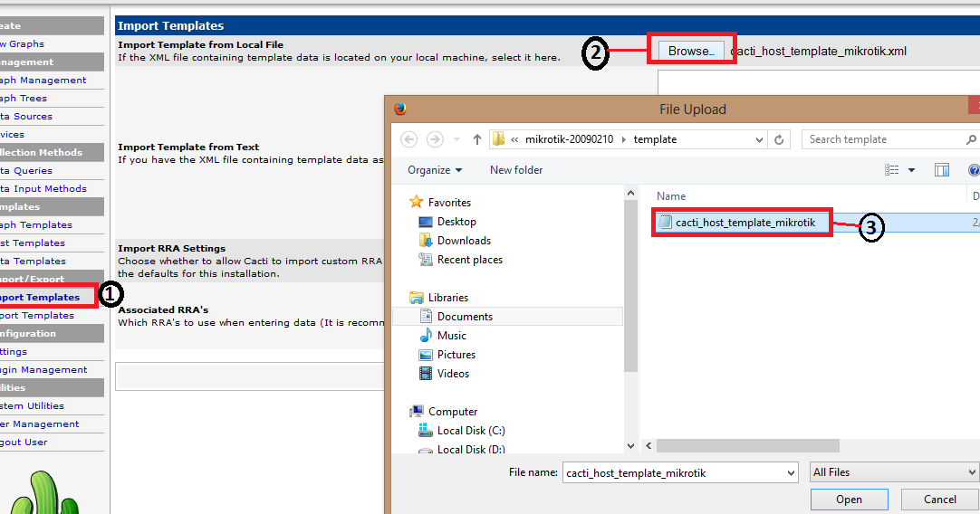Viewport: 980px width, 514px height.
Task: Select Downloads in navigation pane
Action: (464, 241)
